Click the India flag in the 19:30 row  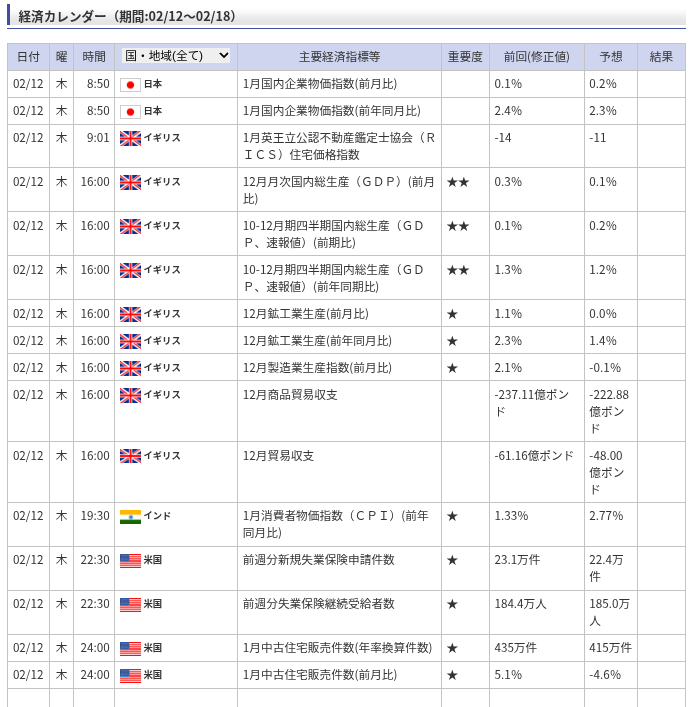[x=130, y=516]
